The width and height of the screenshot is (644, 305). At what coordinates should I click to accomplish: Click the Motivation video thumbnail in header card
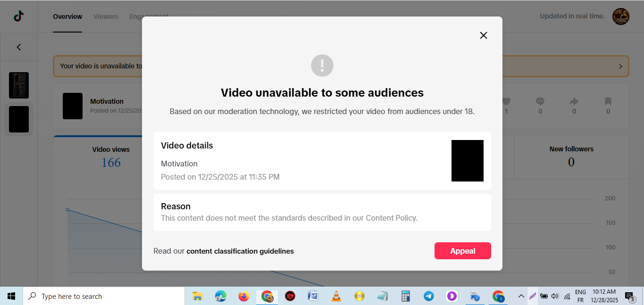[73, 106]
